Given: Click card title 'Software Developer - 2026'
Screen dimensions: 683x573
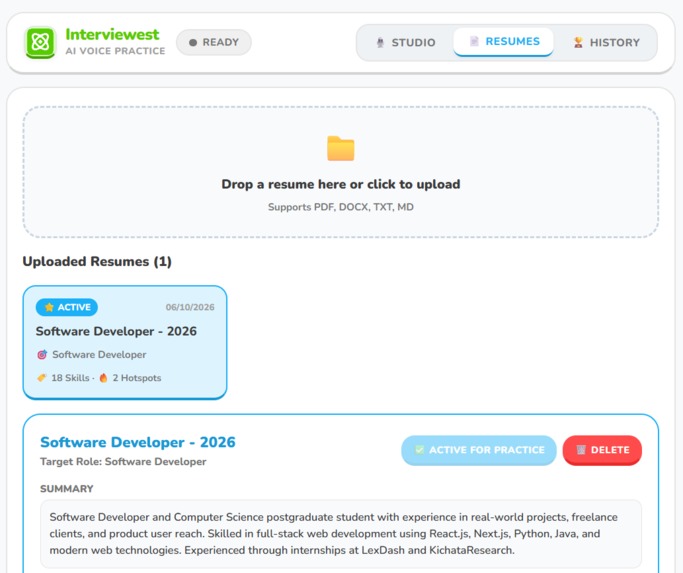Looking at the screenshot, I should (x=116, y=331).
